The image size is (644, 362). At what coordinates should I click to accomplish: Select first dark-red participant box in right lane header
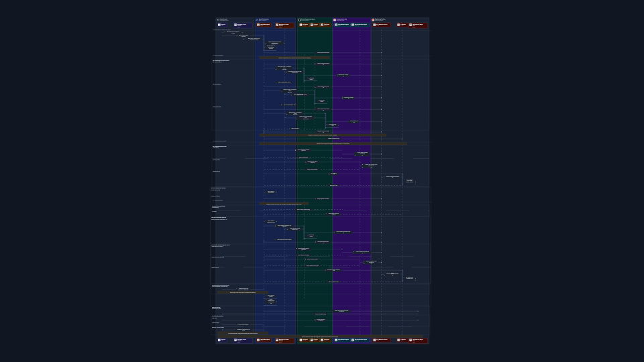click(382, 25)
